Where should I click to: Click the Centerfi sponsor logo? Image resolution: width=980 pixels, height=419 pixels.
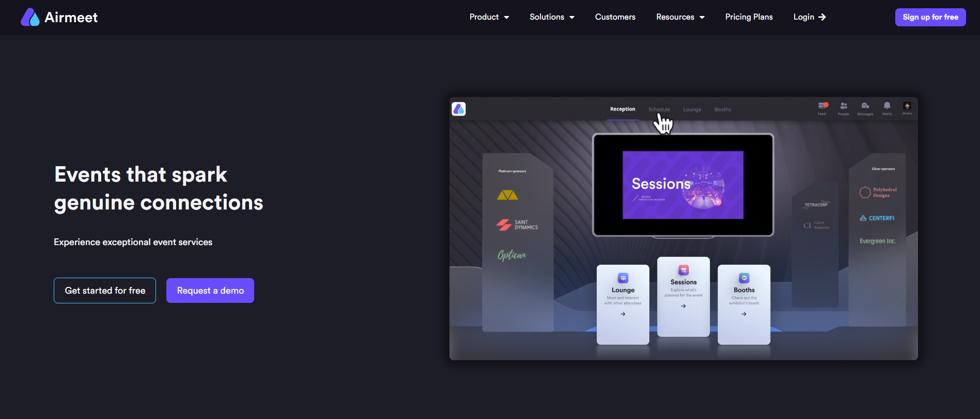[877, 218]
